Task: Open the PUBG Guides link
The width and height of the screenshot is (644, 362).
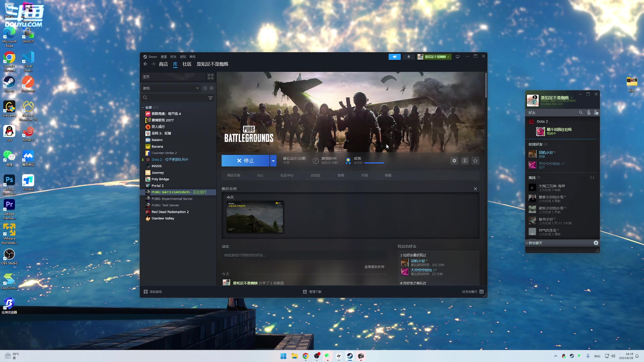Action: pyautogui.click(x=341, y=175)
